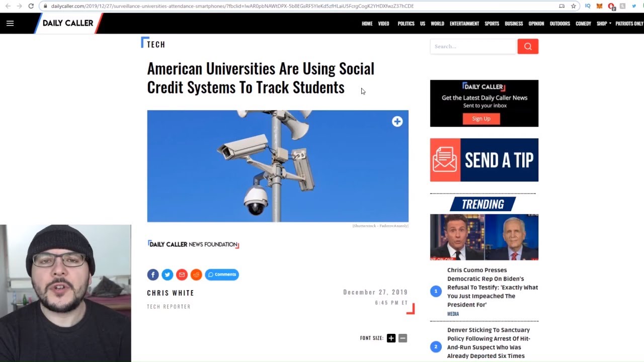644x362 pixels.
Task: Click the orange search magnifier button
Action: pyautogui.click(x=528, y=46)
